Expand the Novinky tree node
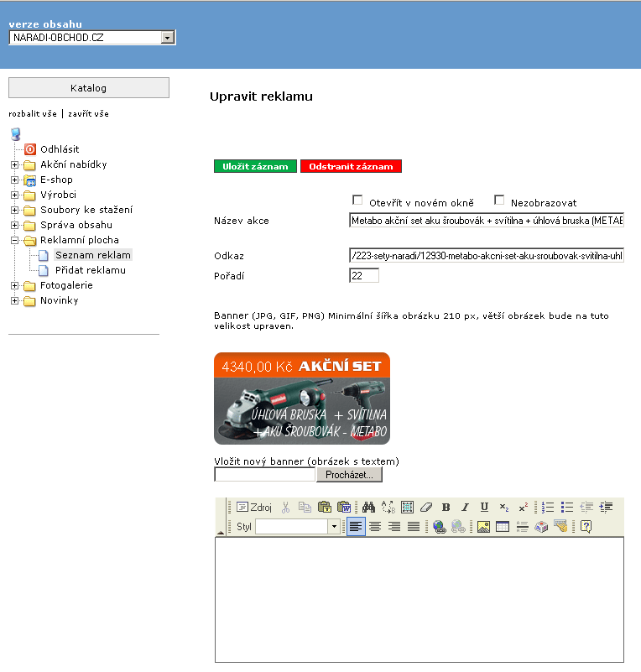Image resolution: width=641 pixels, height=672 pixels. [x=14, y=301]
